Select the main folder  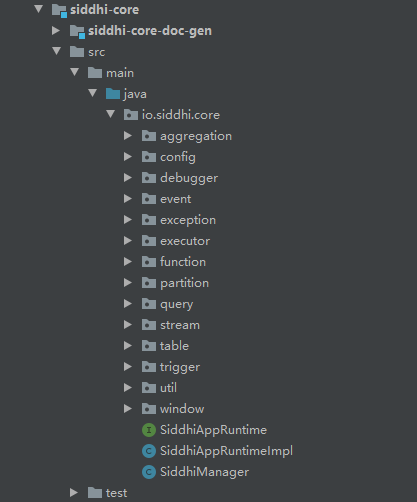click(x=120, y=73)
